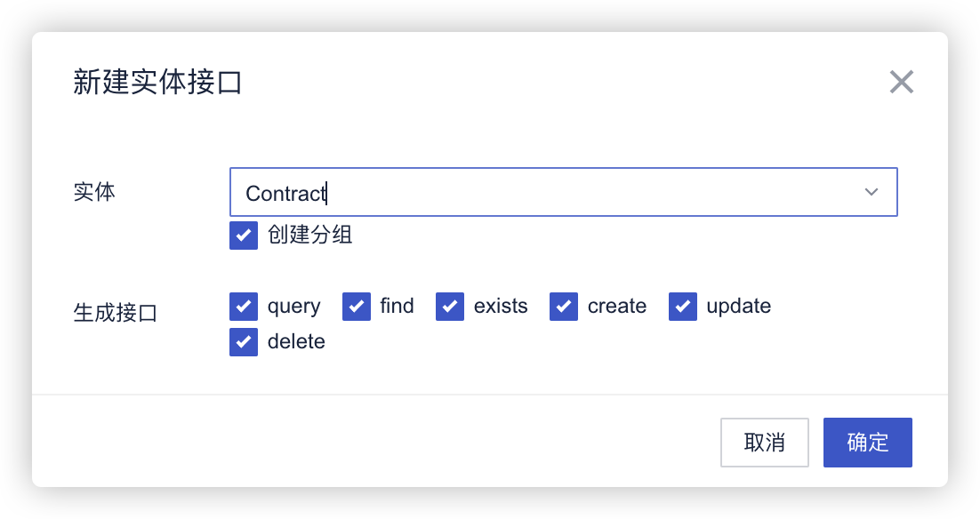Close the 新建实体接口 dialog with X
The image size is (980, 519).
pyautogui.click(x=902, y=83)
